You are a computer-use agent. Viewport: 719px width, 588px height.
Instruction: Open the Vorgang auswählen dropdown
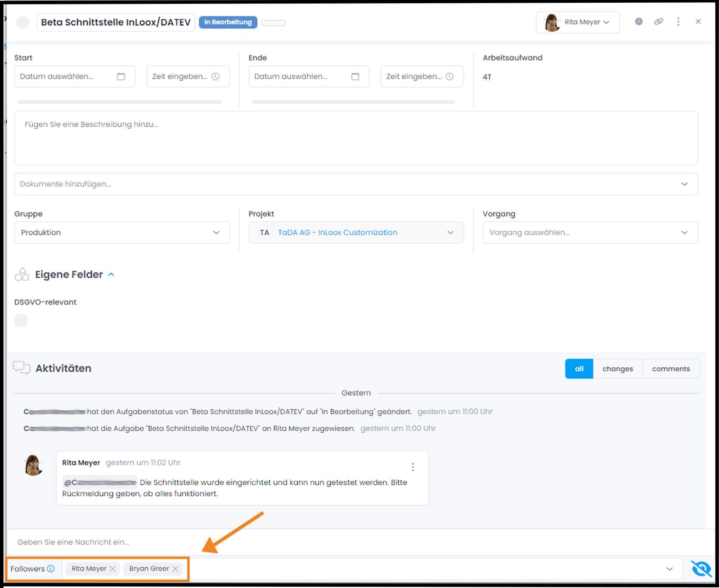tap(590, 232)
